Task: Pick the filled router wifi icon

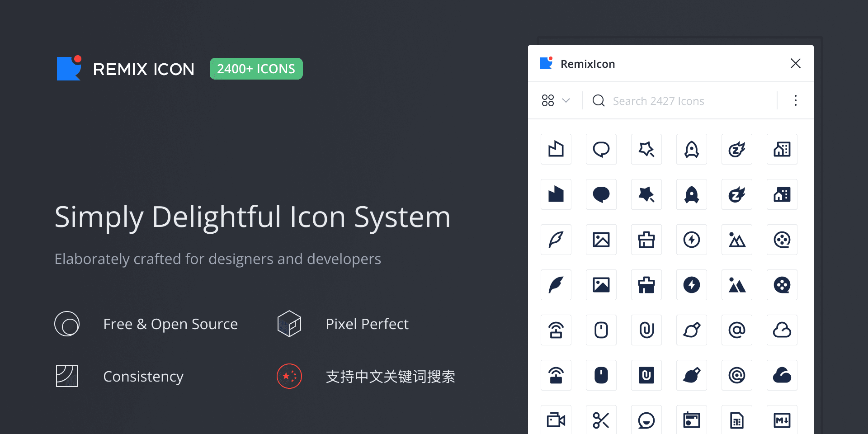Action: point(556,375)
